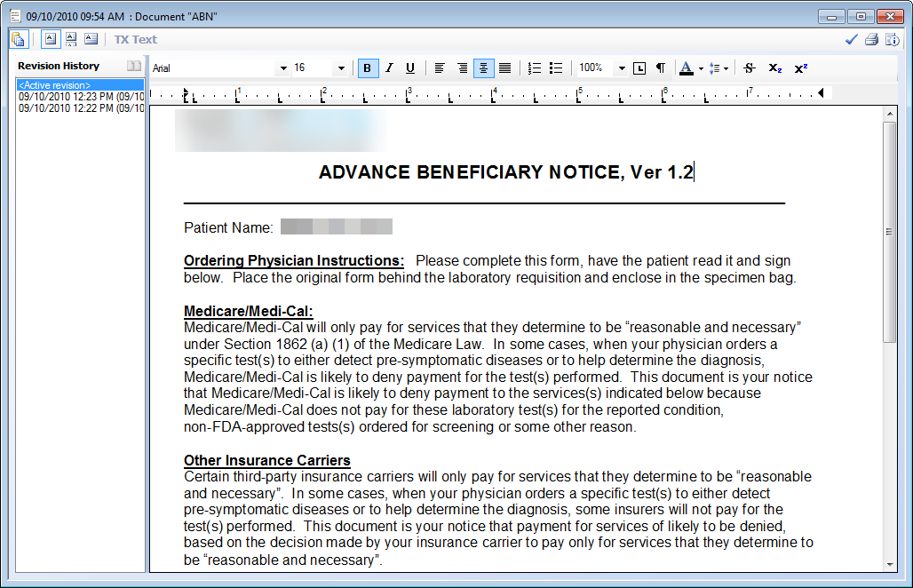The image size is (913, 588).
Task: Open the line spacing tool
Action: pos(714,68)
